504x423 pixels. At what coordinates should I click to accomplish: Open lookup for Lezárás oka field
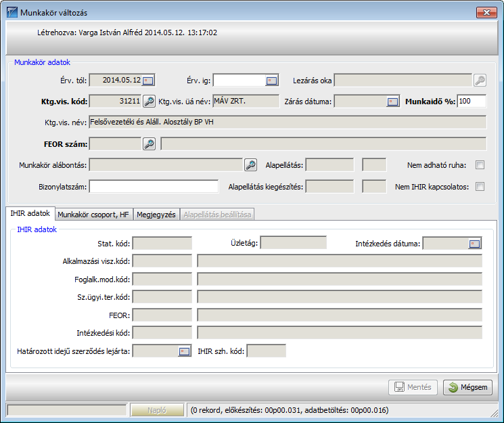(480, 81)
